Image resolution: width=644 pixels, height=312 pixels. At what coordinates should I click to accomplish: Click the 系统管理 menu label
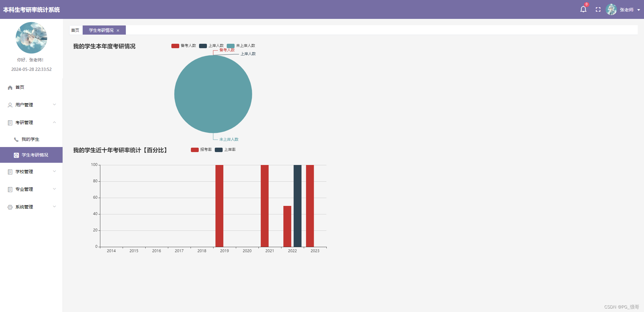[x=24, y=207]
